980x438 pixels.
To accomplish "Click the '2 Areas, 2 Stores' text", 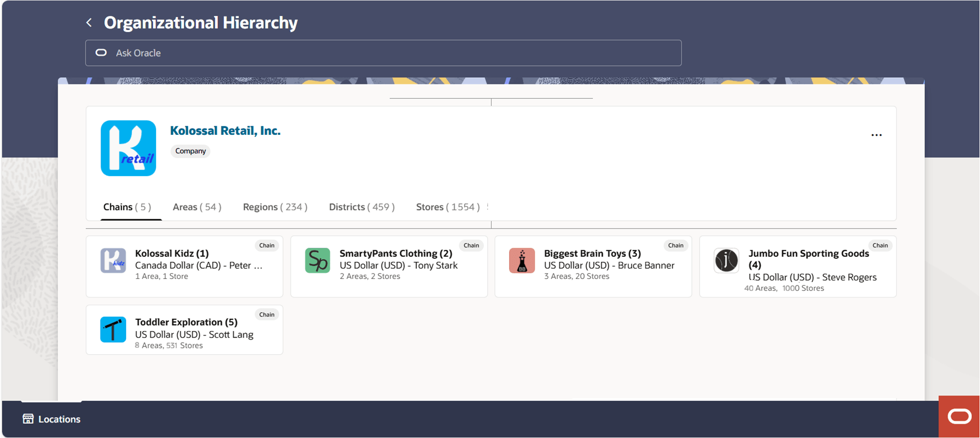I will click(370, 276).
